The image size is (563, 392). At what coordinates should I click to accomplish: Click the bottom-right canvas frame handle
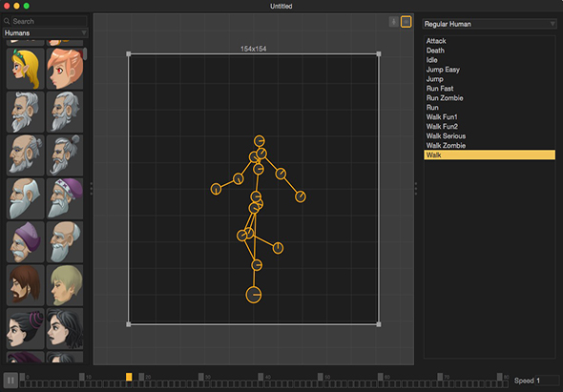pos(379,324)
